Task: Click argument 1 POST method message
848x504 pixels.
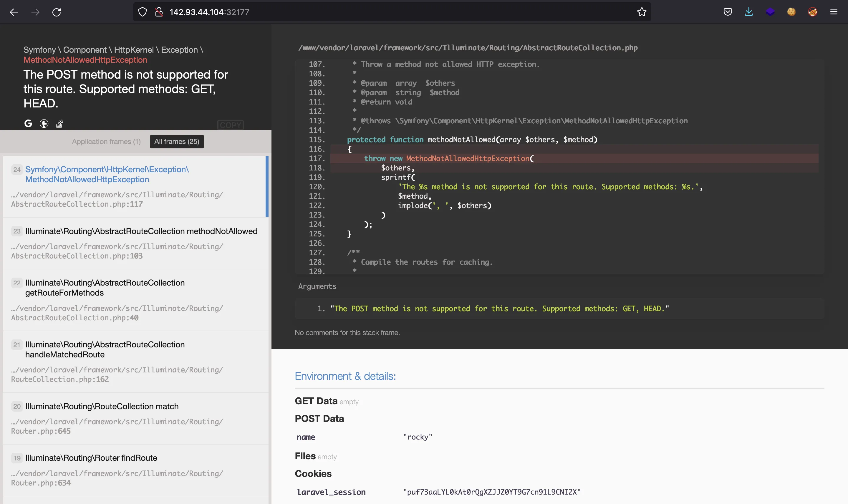Action: pyautogui.click(x=500, y=309)
